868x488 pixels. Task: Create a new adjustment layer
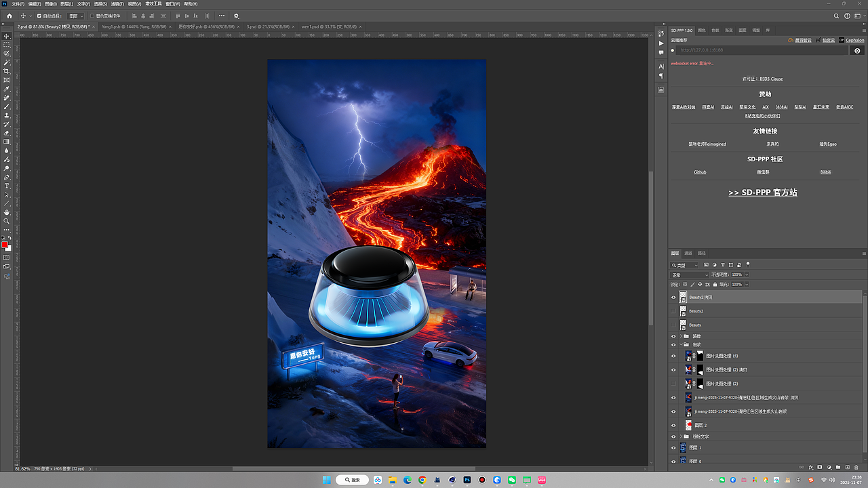[829, 467]
